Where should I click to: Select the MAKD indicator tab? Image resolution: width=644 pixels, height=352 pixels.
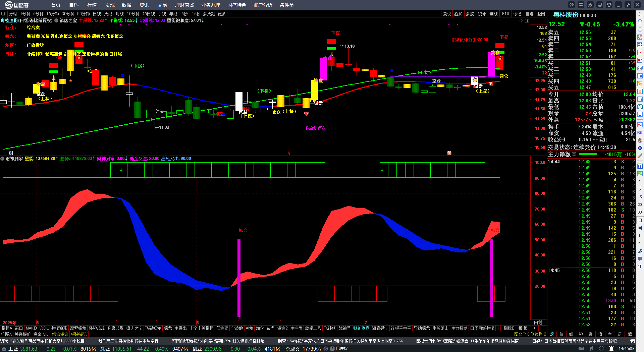pyautogui.click(x=31, y=328)
